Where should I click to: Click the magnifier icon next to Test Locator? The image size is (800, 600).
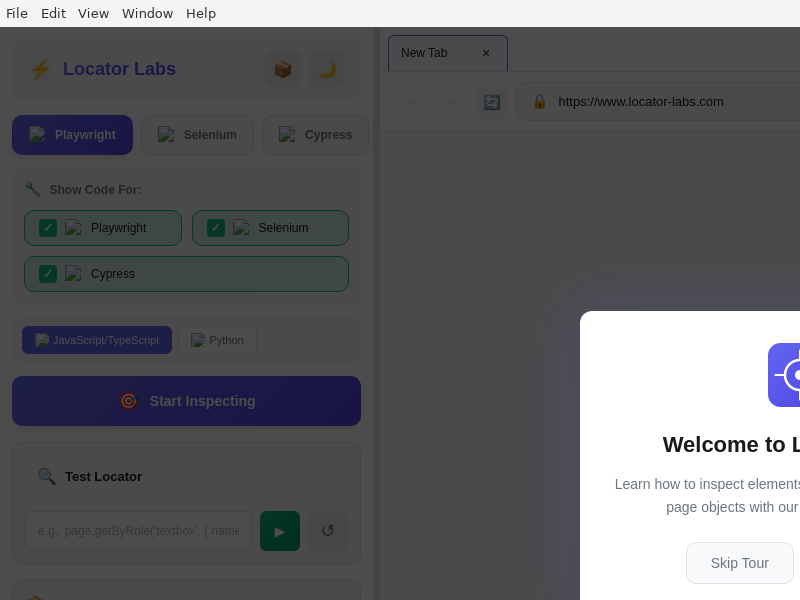pyautogui.click(x=47, y=477)
